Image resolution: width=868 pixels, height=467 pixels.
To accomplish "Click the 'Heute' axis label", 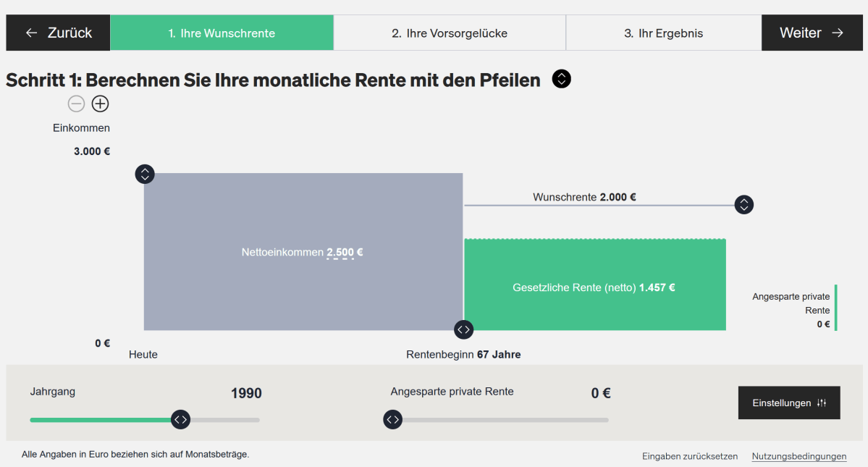I will point(143,355).
